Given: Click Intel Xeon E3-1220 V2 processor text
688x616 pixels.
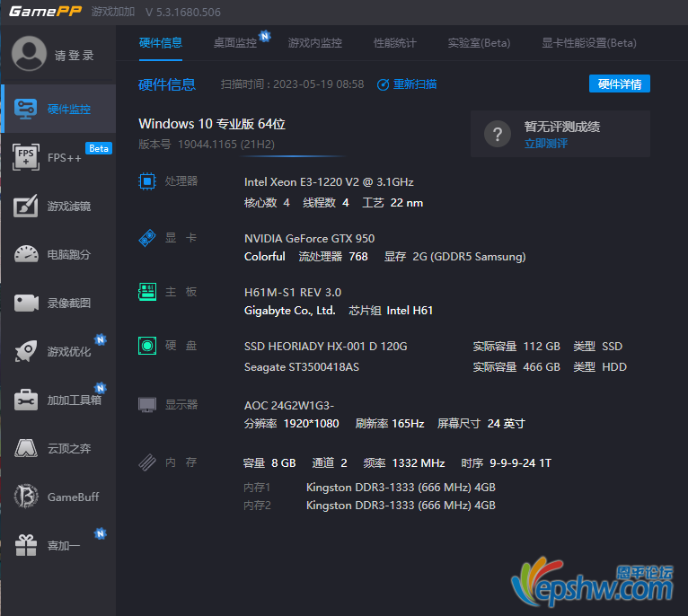Looking at the screenshot, I should tap(329, 181).
